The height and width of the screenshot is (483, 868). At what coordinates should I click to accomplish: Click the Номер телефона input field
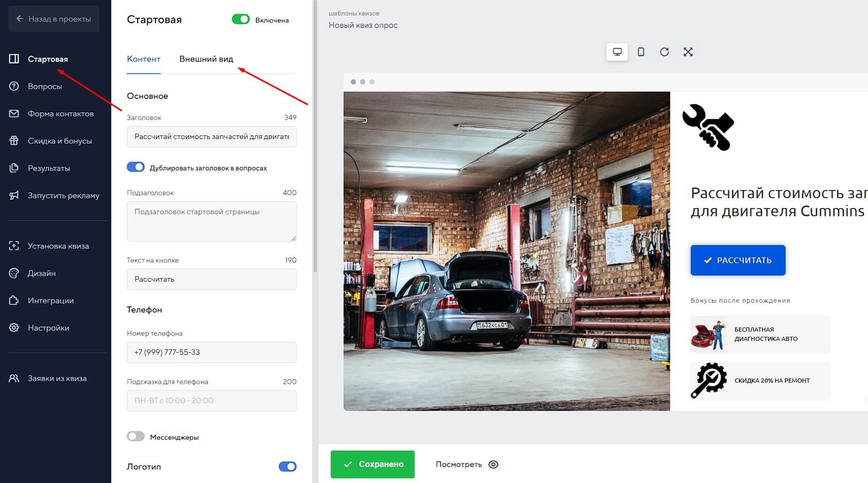(x=211, y=353)
